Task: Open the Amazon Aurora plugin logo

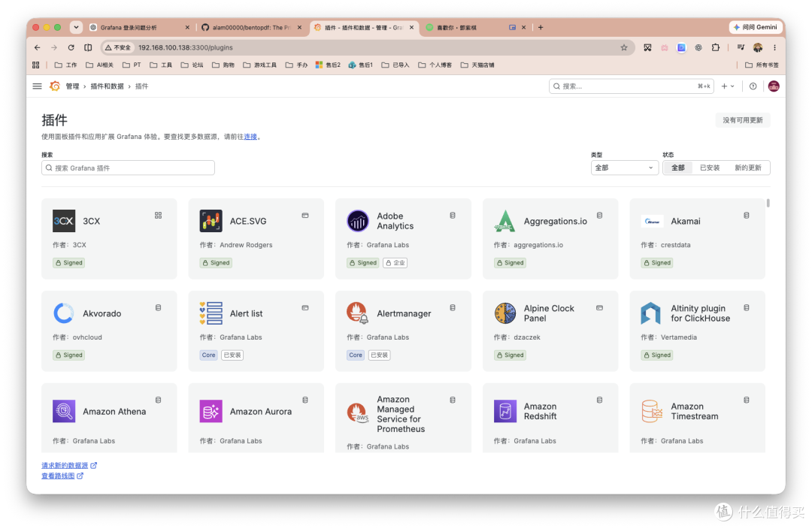Action: click(211, 412)
